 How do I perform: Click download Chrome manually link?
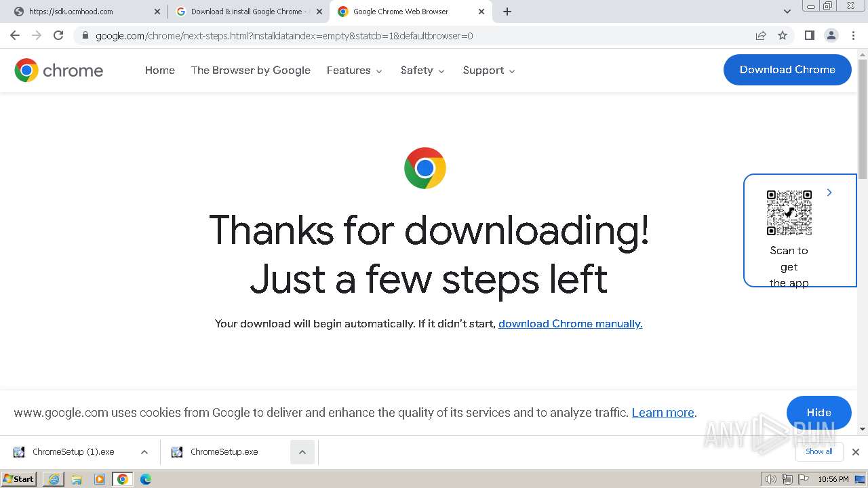pyautogui.click(x=570, y=324)
